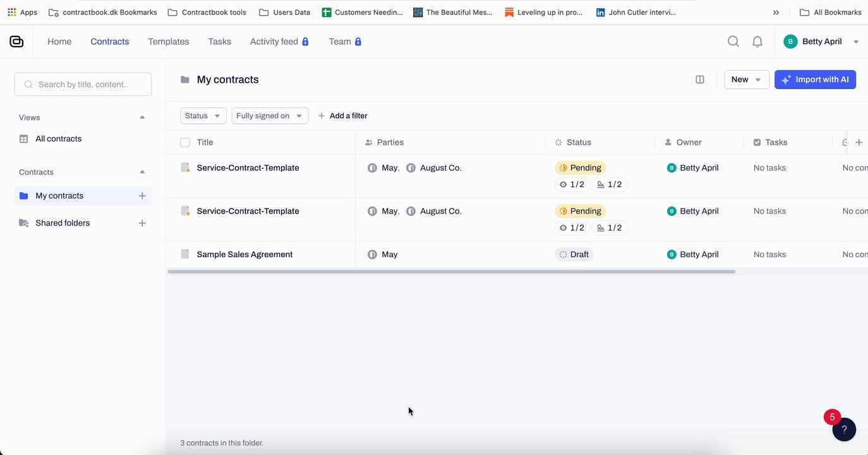Click the plus icon beside My contracts
Viewport: 868px width, 455px height.
(142, 196)
